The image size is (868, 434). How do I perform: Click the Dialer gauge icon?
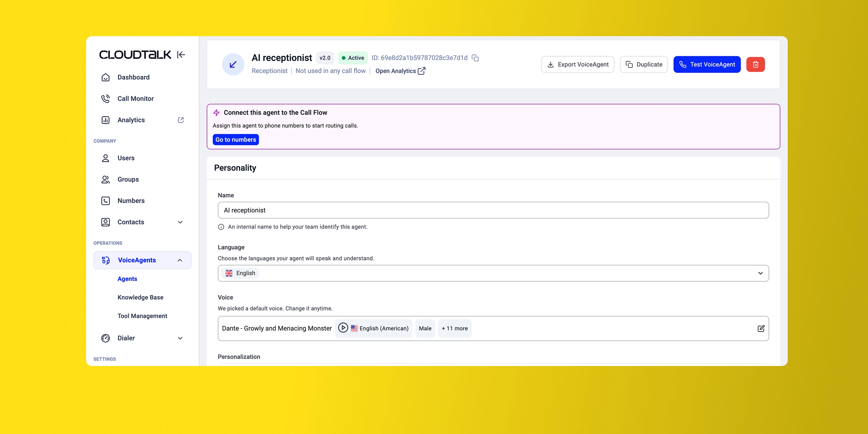point(106,338)
